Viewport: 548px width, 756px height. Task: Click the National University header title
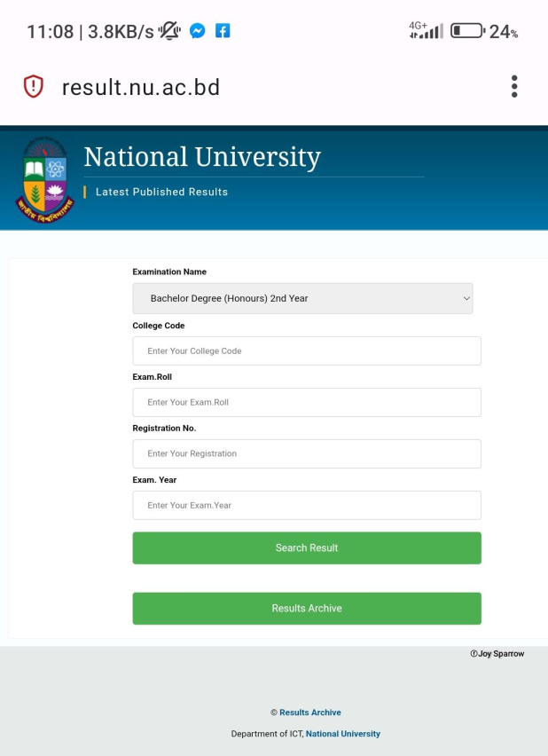click(202, 157)
